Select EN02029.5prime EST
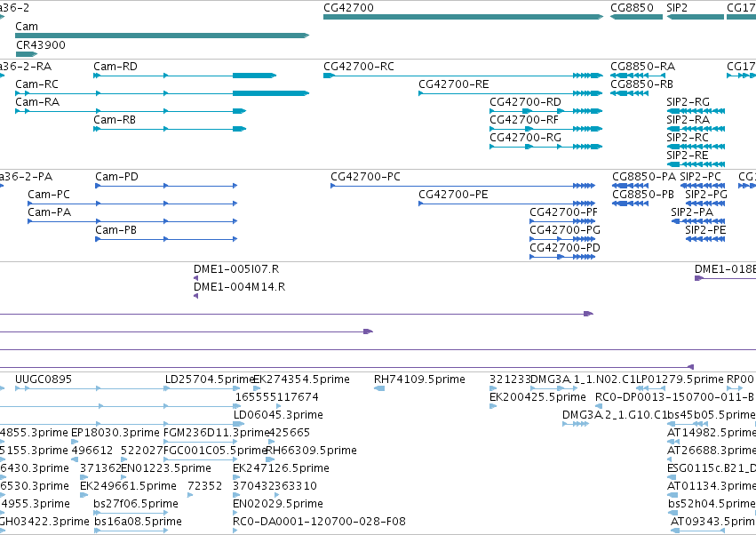Viewport: 756px width, 535px height. click(x=235, y=514)
